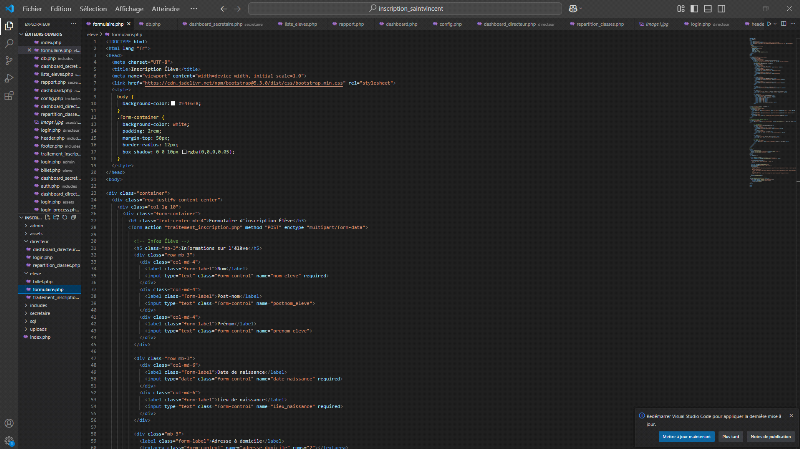Collapse the open editors section

40,36
